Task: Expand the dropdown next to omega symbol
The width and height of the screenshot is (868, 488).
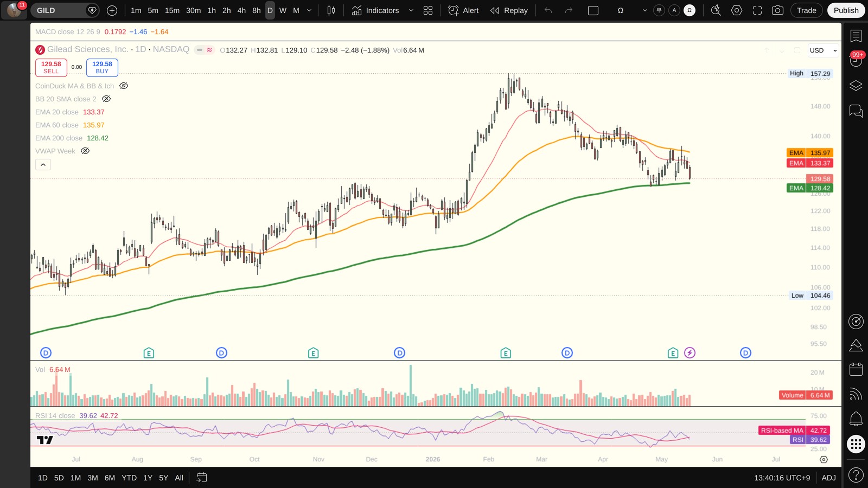Action: (x=644, y=10)
